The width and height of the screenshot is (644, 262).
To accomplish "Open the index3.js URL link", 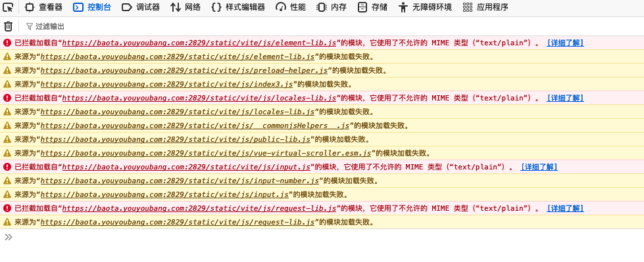I will [x=166, y=85].
